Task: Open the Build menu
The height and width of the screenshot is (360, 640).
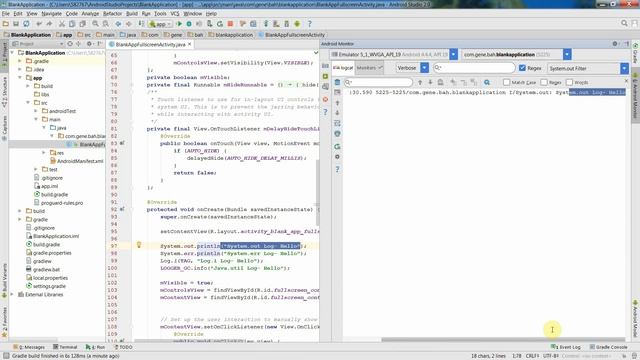Action: (x=132, y=13)
